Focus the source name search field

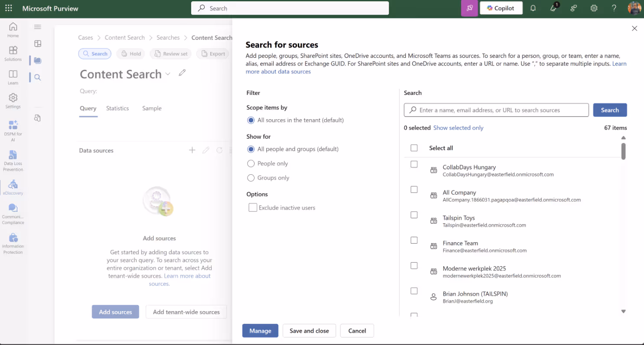[496, 110]
